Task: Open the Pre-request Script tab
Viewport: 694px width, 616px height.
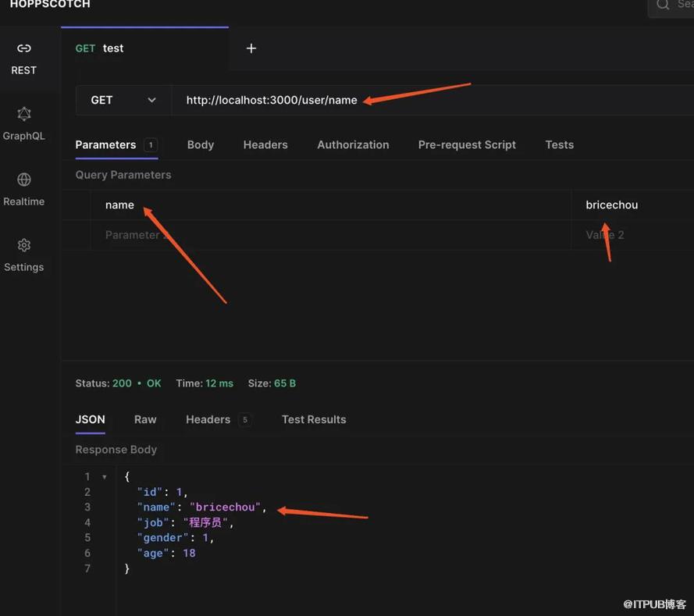Action: coord(467,144)
